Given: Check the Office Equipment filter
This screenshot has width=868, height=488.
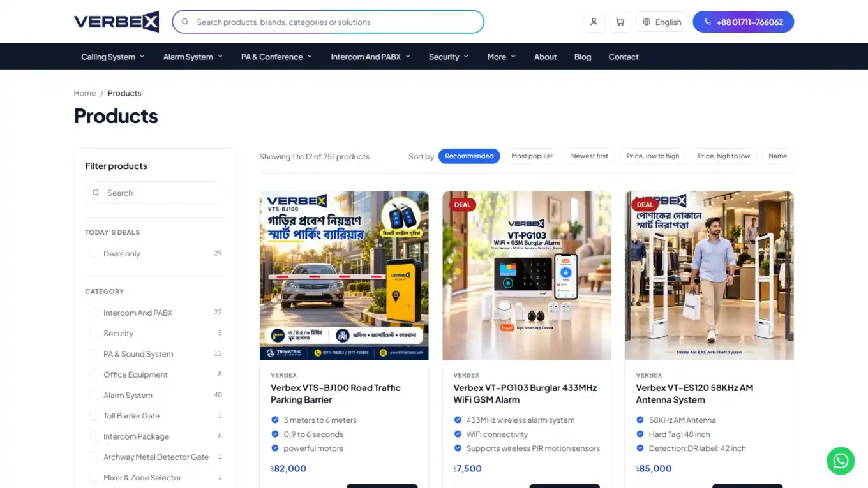Looking at the screenshot, I should [x=94, y=374].
